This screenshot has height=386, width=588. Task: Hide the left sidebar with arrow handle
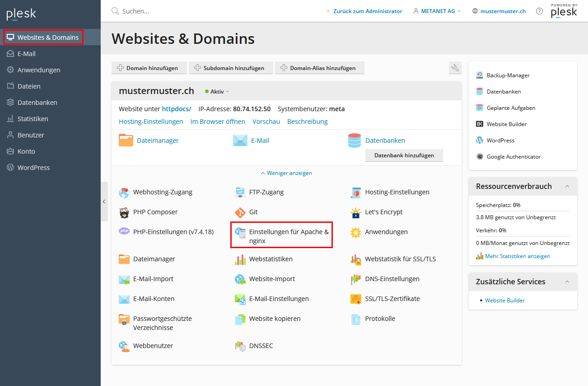tap(104, 202)
